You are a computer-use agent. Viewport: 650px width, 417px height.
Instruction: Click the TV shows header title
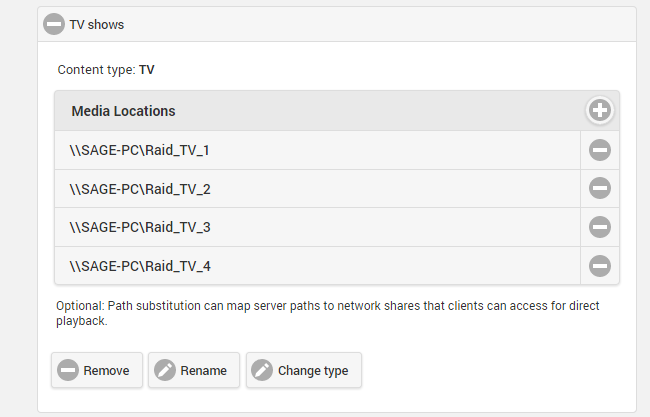coord(96,24)
